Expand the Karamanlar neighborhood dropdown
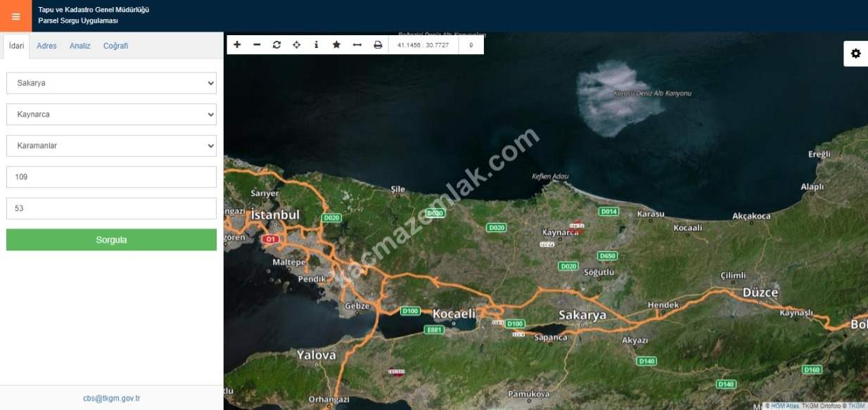 (111, 146)
